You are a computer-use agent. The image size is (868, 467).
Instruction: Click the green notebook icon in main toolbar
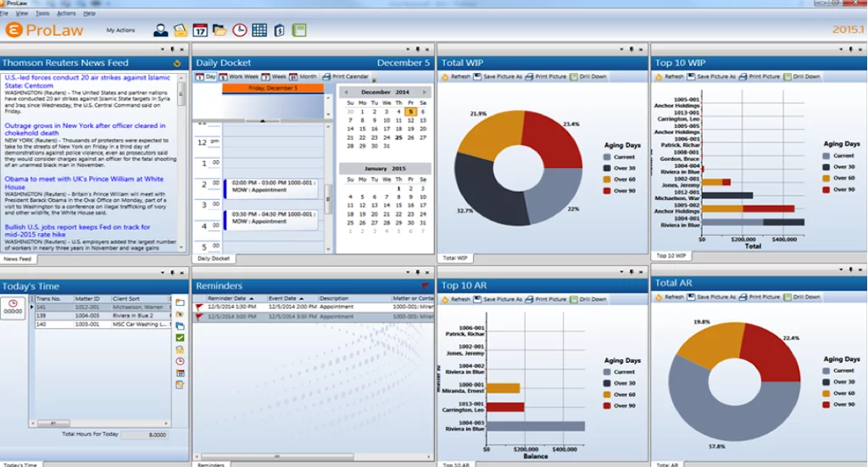(298, 31)
